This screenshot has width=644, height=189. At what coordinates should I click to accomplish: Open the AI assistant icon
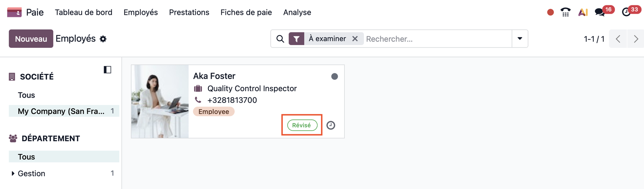(x=583, y=12)
